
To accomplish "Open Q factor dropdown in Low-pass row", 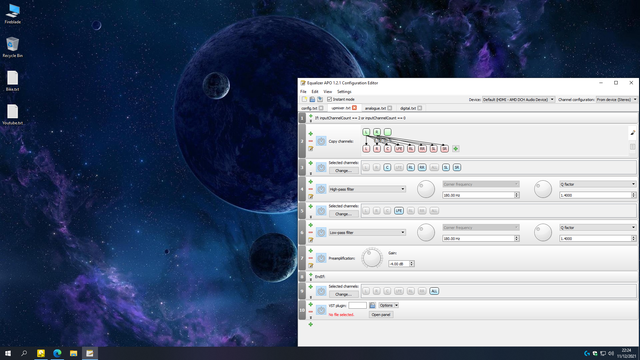I will [x=598, y=227].
